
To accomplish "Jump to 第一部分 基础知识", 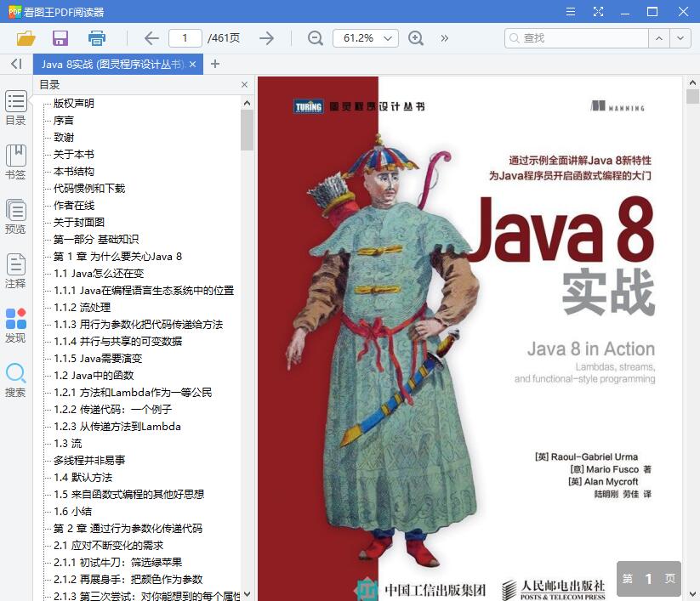I will [x=96, y=240].
